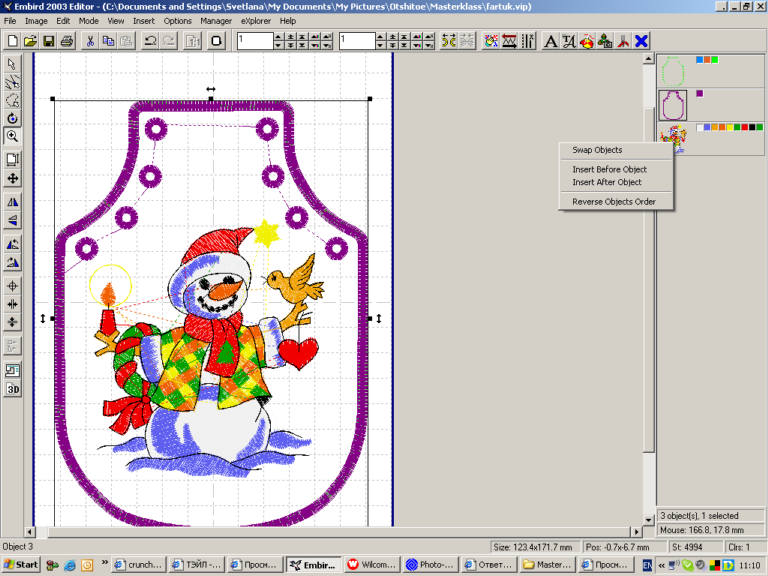
Task: Click the Open file folder icon
Action: point(30,41)
